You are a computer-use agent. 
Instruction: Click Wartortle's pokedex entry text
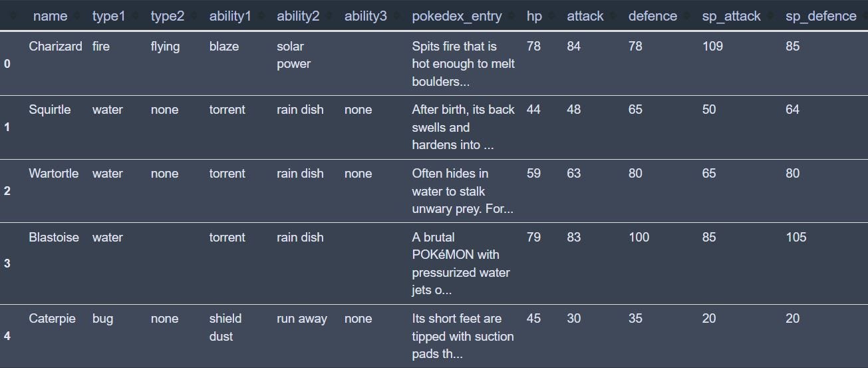462,191
